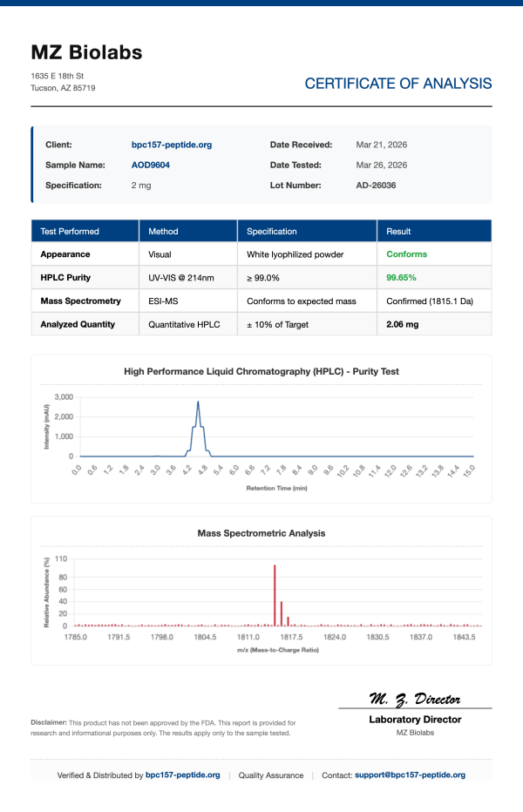Screen dimensions: 523x812
Task: Click the AOD9604 sample name link
Action: click(150, 166)
